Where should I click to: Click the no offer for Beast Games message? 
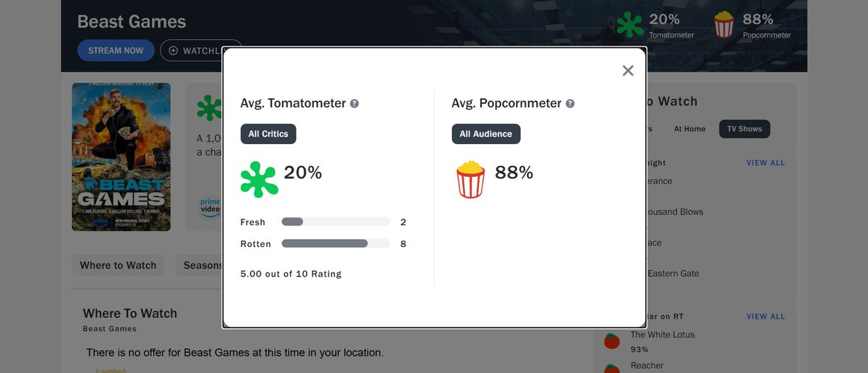point(234,353)
